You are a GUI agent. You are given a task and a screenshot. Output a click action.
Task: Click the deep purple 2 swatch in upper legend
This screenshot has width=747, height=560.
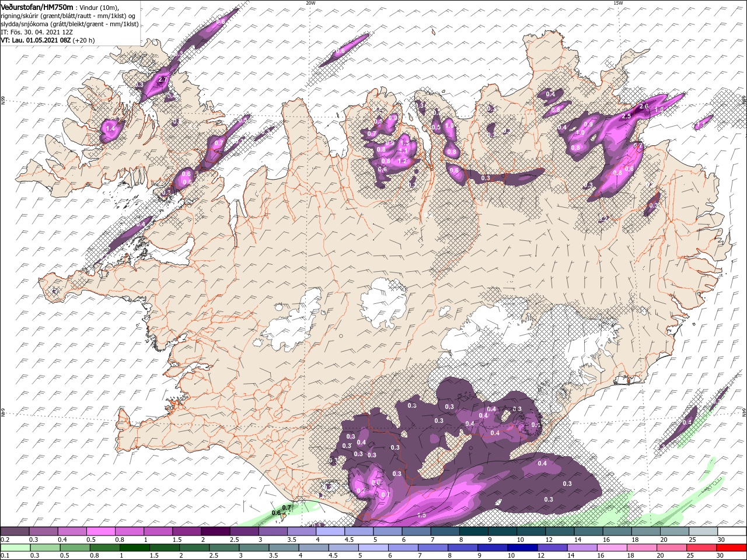(x=215, y=531)
